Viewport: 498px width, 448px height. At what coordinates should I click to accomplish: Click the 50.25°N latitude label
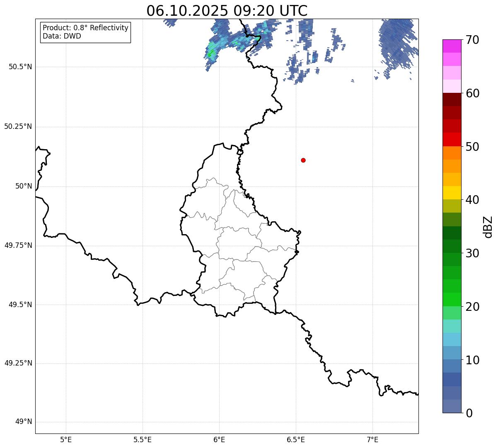18,126
